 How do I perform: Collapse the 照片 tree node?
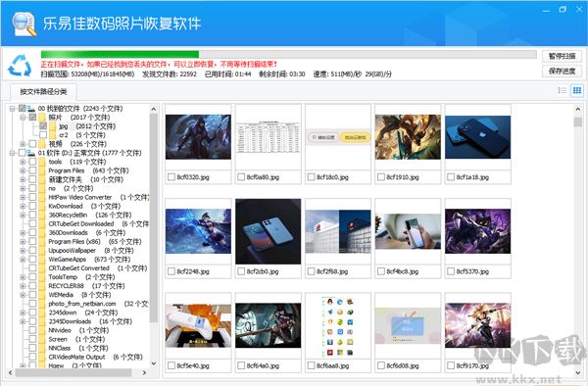click(x=23, y=118)
